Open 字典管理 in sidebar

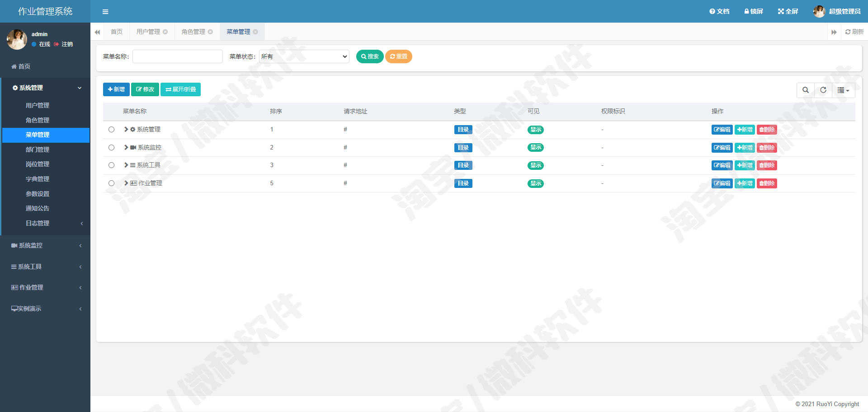click(38, 179)
